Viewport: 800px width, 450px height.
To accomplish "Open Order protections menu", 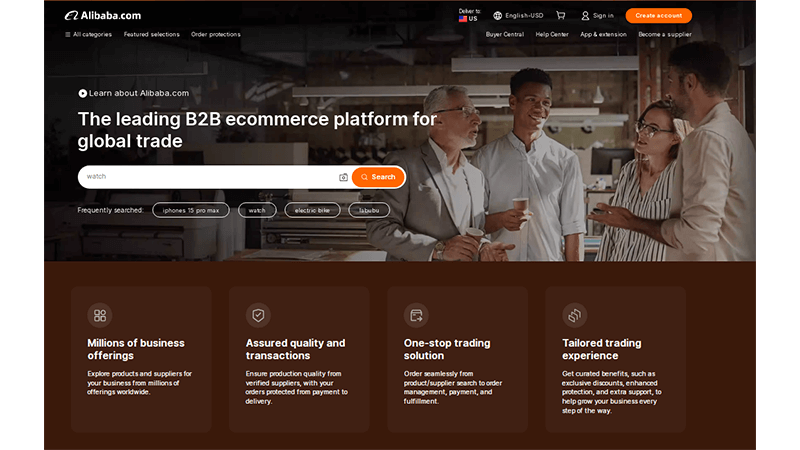I will [216, 34].
